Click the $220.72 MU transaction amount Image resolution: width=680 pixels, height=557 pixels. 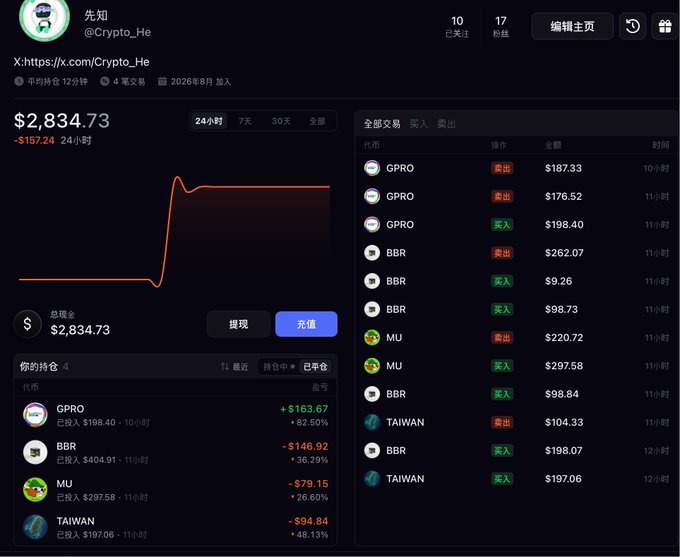(x=564, y=337)
